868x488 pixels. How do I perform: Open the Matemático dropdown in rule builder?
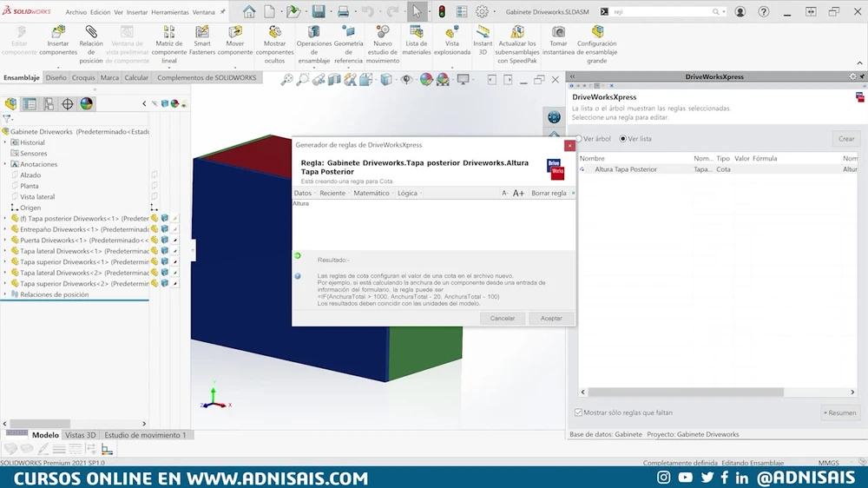click(372, 193)
